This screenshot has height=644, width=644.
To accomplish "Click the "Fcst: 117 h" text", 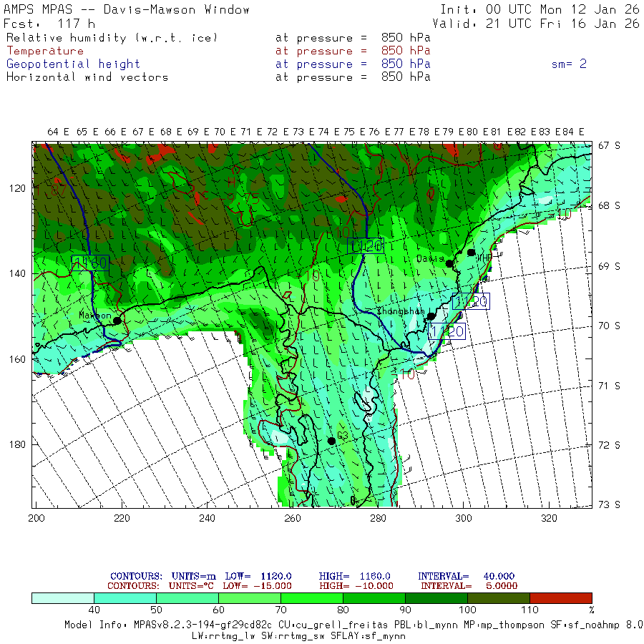I will point(49,24).
